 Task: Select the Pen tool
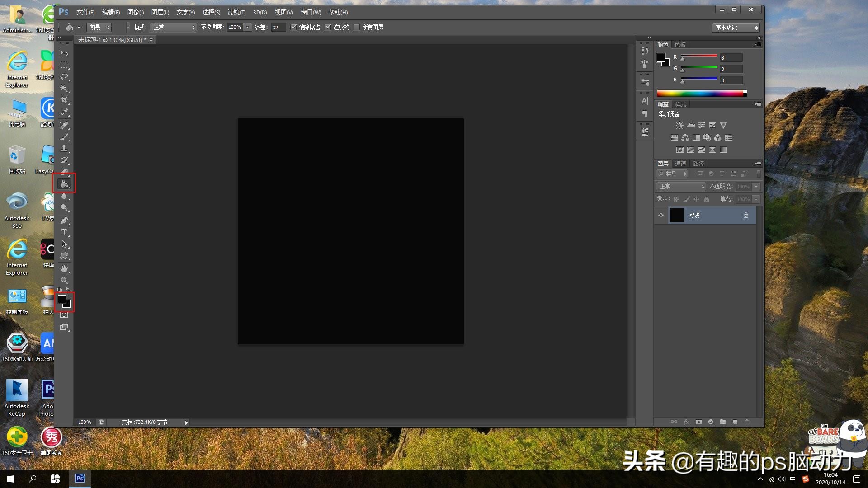point(64,221)
